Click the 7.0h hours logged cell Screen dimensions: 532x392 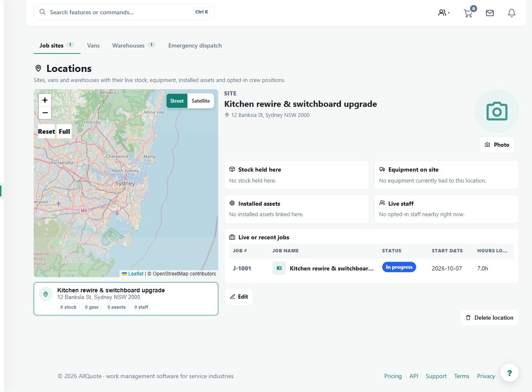pyautogui.click(x=483, y=268)
